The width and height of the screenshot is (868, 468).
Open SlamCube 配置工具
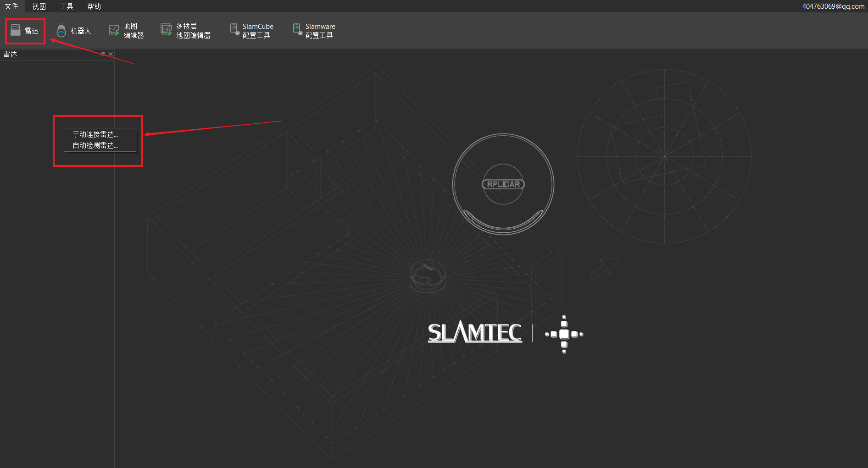click(x=251, y=31)
